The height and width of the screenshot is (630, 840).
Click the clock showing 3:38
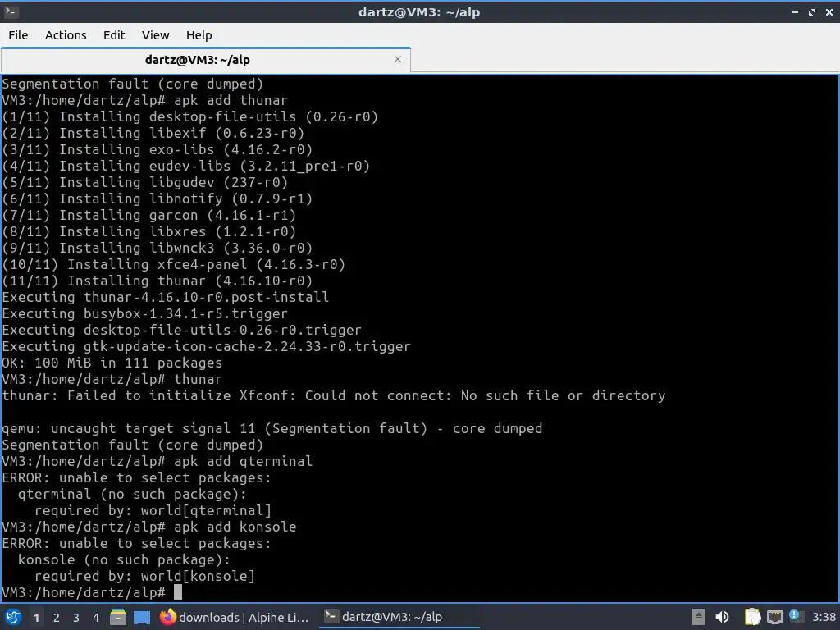[x=824, y=617]
